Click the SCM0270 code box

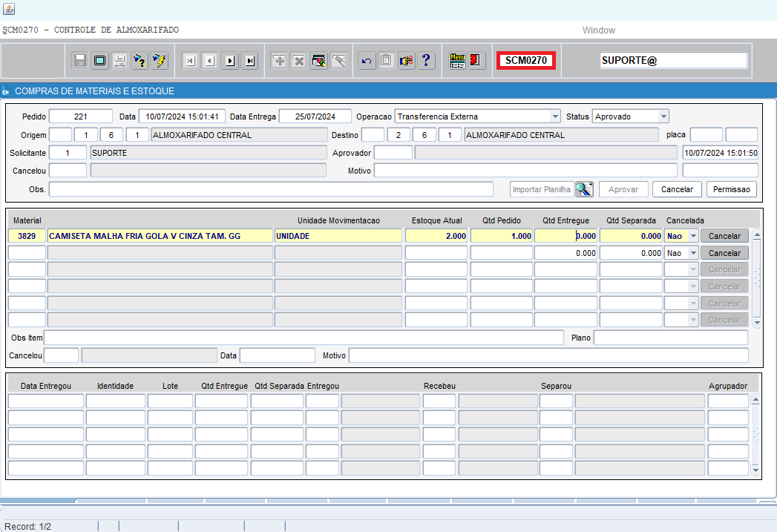[x=525, y=60]
